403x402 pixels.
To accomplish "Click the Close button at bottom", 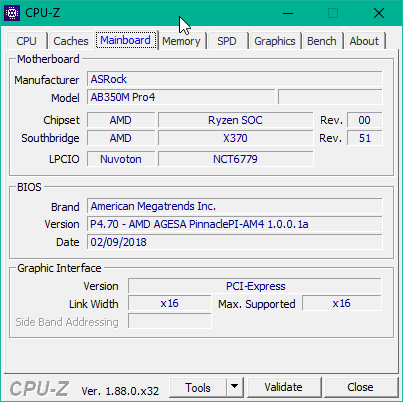I will tap(360, 387).
